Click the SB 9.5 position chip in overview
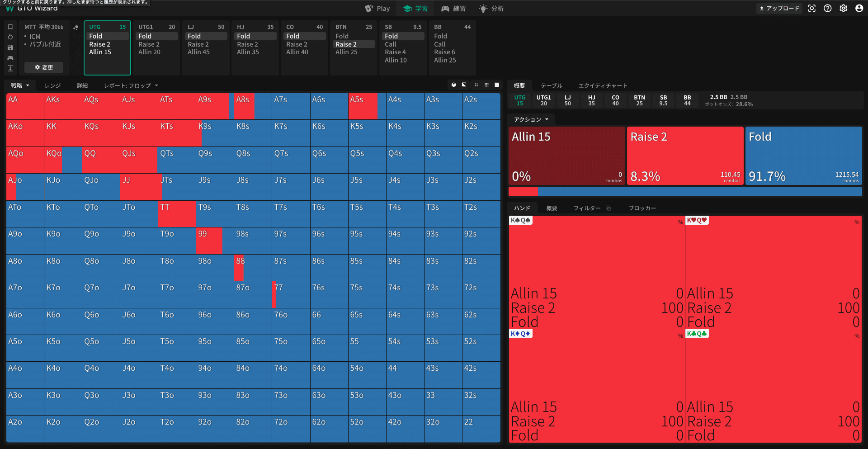 click(663, 100)
